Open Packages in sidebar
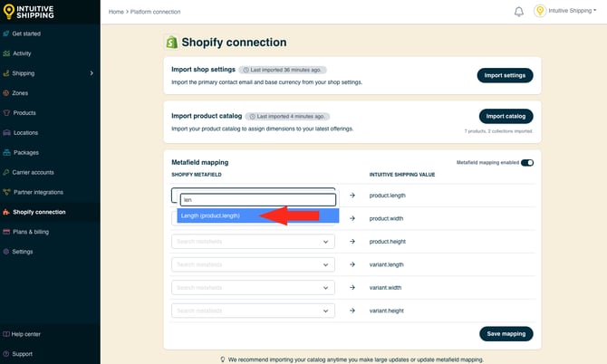The width and height of the screenshot is (607, 364). tap(26, 152)
